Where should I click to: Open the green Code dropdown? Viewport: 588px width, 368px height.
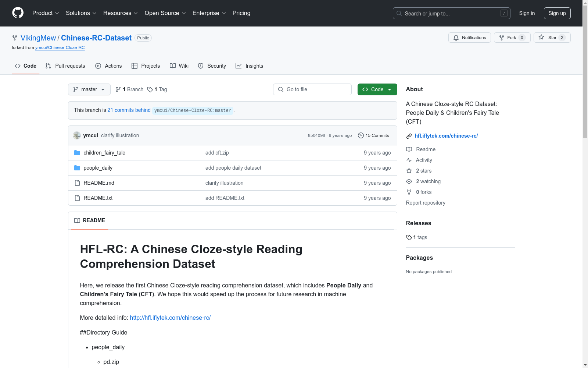pyautogui.click(x=377, y=89)
